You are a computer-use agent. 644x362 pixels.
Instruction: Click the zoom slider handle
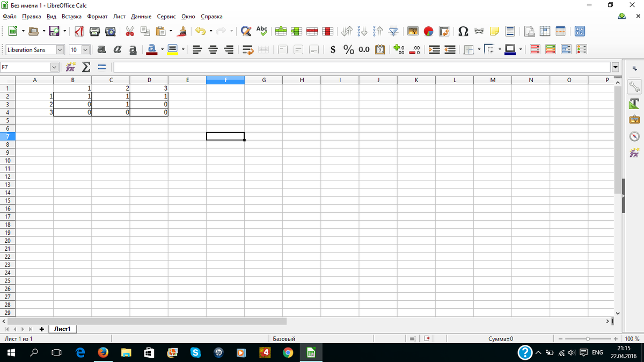coord(588,339)
